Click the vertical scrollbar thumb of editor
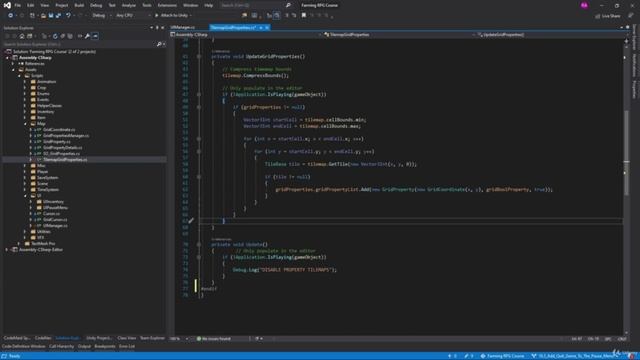640x360 pixels. (x=627, y=152)
